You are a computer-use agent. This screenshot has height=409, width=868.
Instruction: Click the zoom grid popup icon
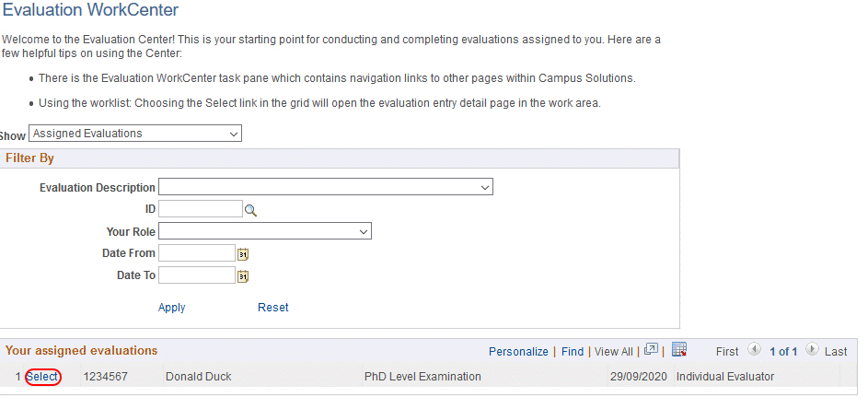652,350
